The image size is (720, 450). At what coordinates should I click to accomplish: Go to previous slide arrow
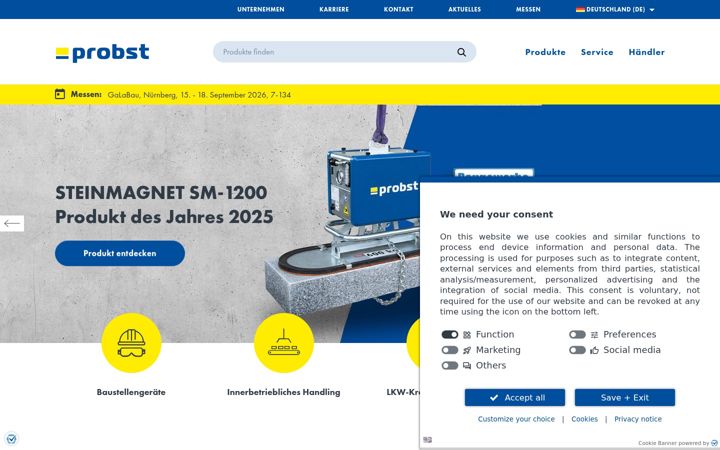(x=12, y=224)
